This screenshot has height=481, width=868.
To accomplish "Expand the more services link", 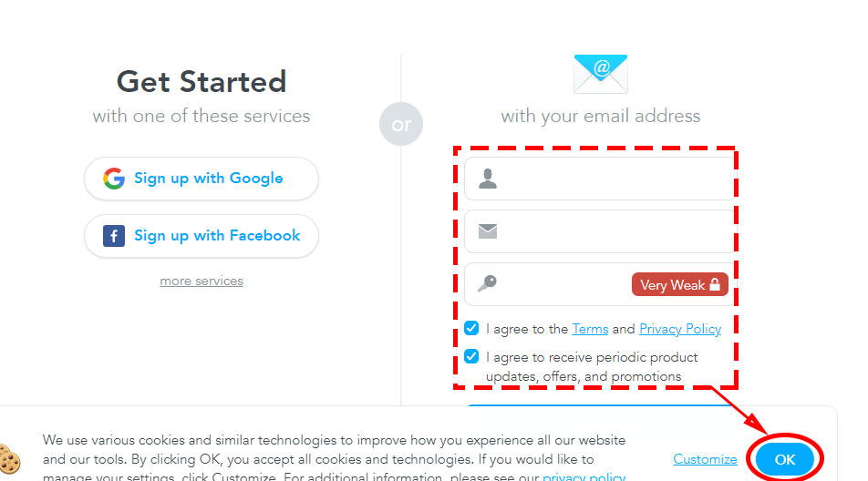I will coord(201,281).
